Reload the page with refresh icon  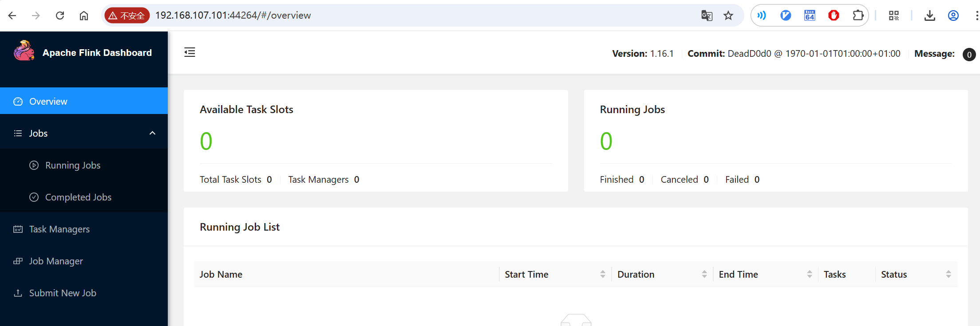click(60, 16)
